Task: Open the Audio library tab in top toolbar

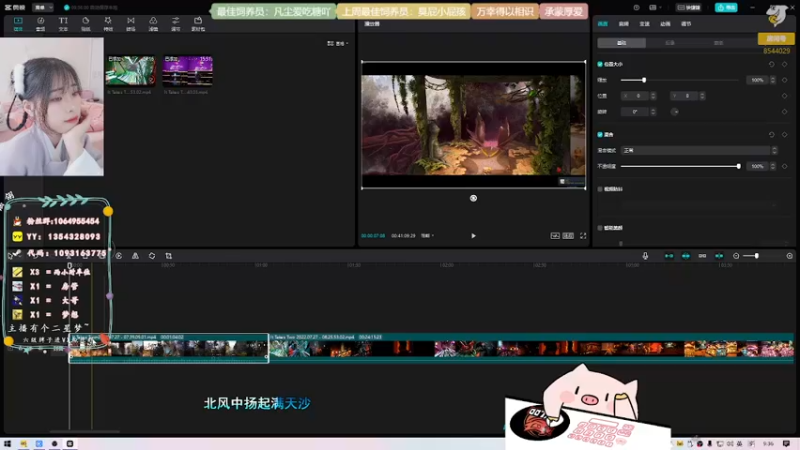Action: 40,23
